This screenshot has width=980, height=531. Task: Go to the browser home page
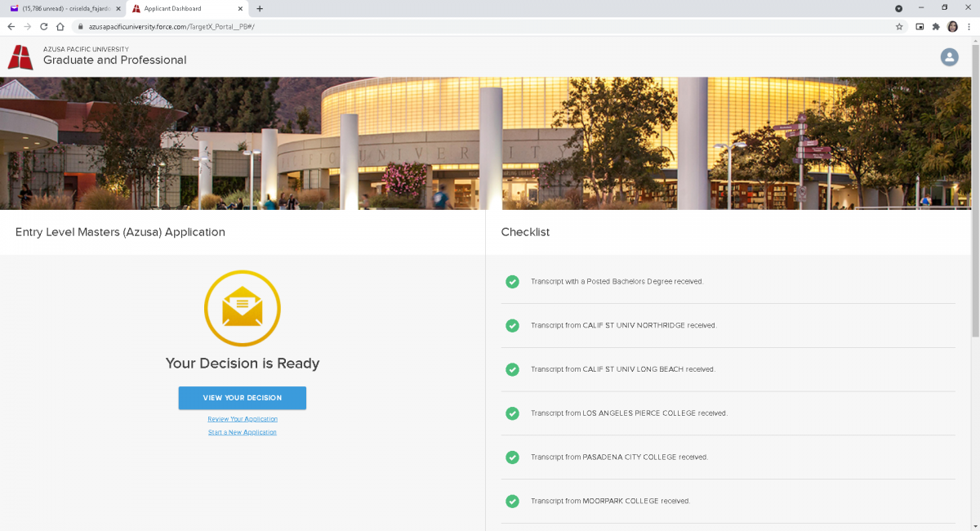tap(60, 26)
